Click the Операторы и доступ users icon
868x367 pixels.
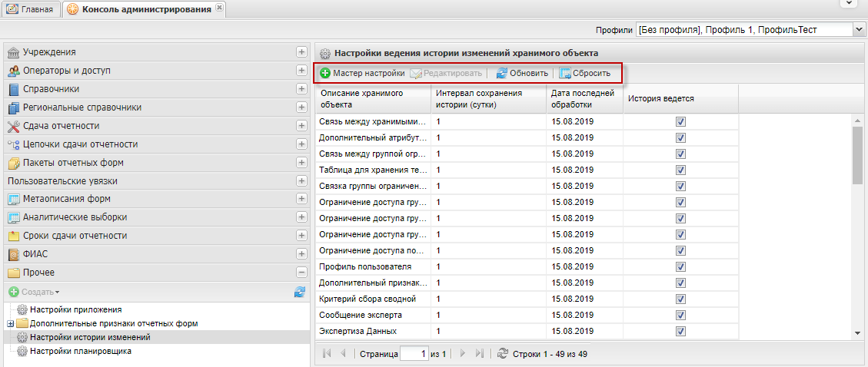14,71
